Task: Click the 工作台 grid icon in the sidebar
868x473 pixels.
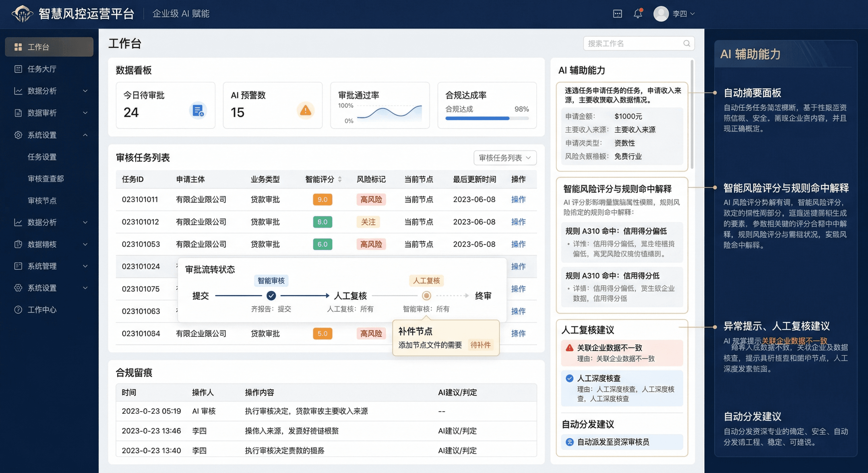Action: coord(18,47)
